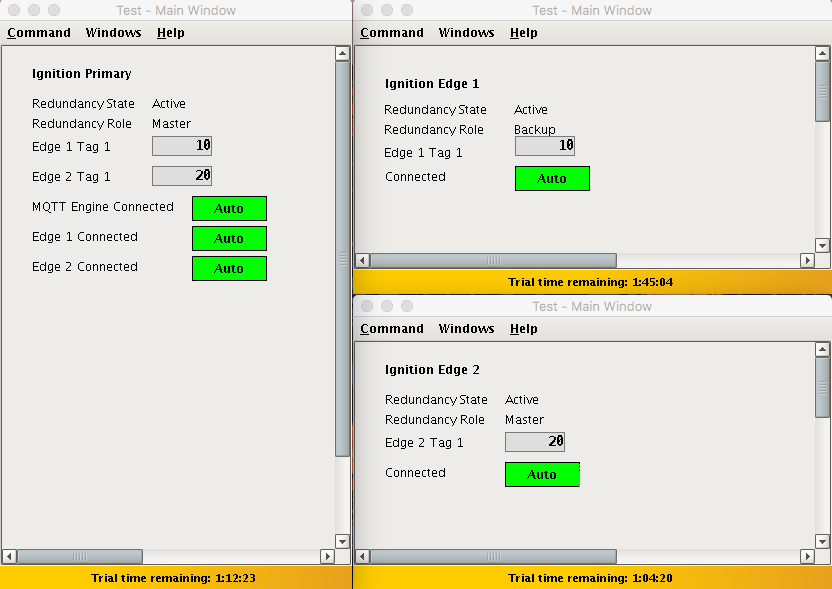
Task: Click scroll left arrow in Primary window
Action: pos(8,557)
